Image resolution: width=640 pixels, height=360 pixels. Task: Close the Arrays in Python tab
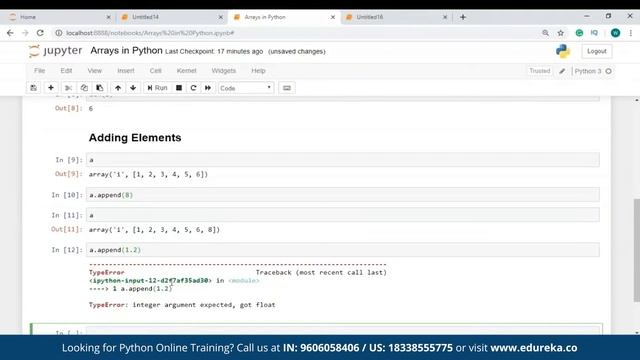tap(333, 17)
